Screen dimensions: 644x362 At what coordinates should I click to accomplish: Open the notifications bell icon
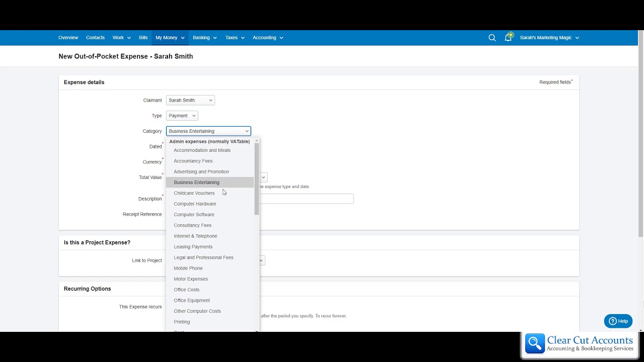click(x=508, y=37)
